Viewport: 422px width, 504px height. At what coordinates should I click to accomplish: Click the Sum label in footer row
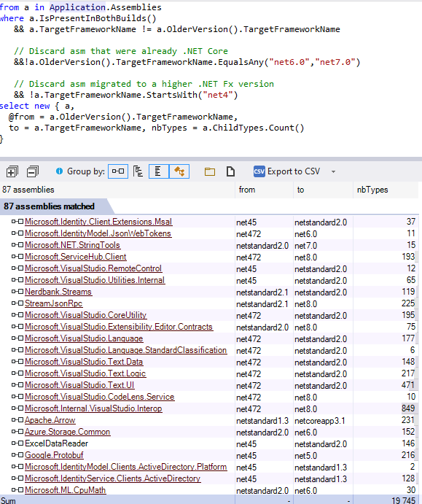click(8, 500)
